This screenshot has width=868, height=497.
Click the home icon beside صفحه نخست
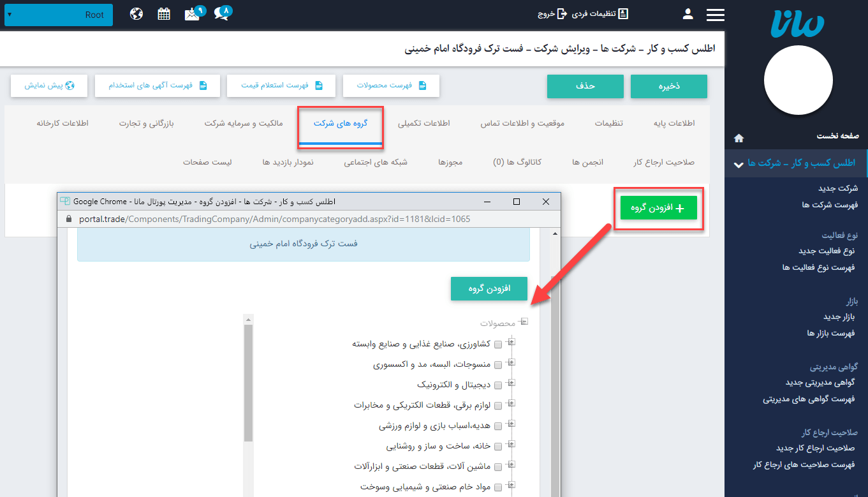(x=739, y=138)
